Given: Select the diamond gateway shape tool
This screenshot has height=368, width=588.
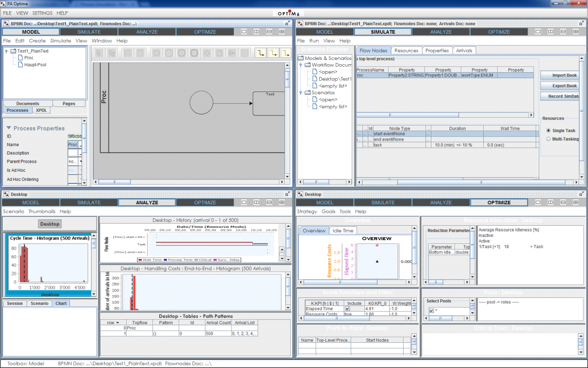Looking at the screenshot, I should pos(207,52).
